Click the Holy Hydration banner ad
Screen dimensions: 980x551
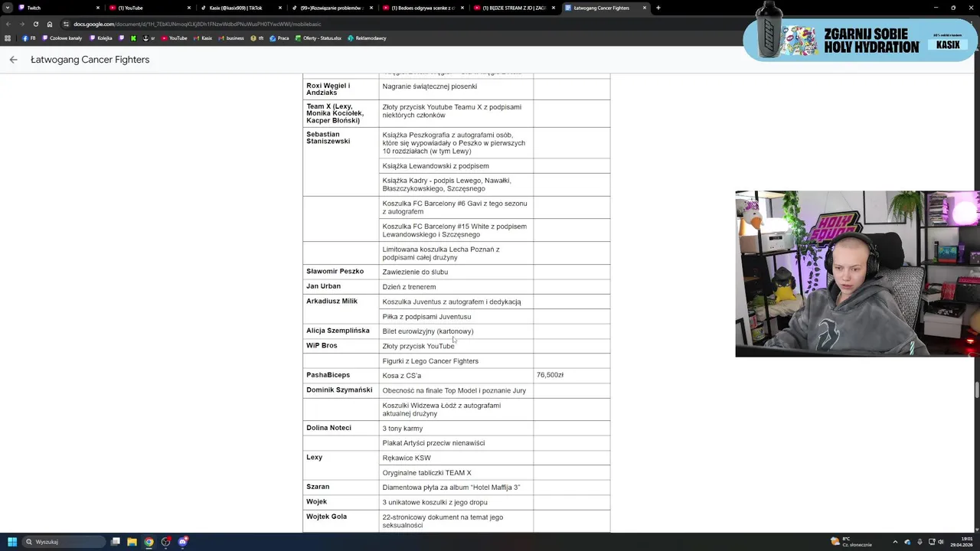pos(861,40)
